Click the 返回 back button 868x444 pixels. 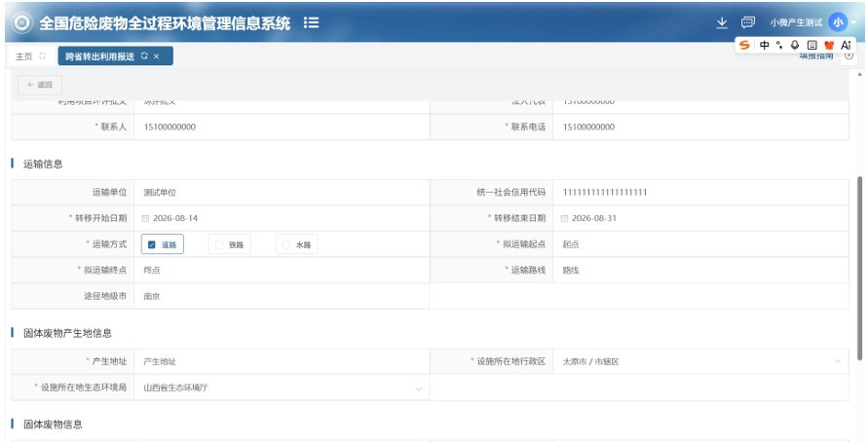click(40, 85)
